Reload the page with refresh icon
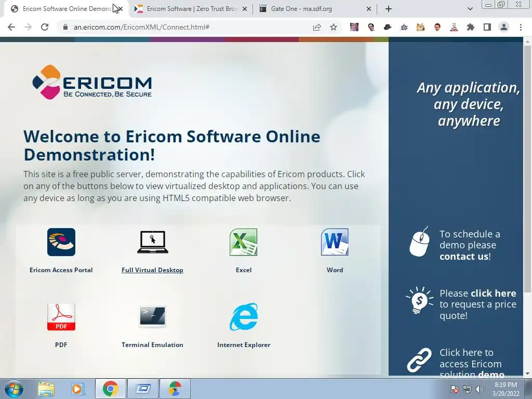This screenshot has height=399, width=532. click(45, 27)
